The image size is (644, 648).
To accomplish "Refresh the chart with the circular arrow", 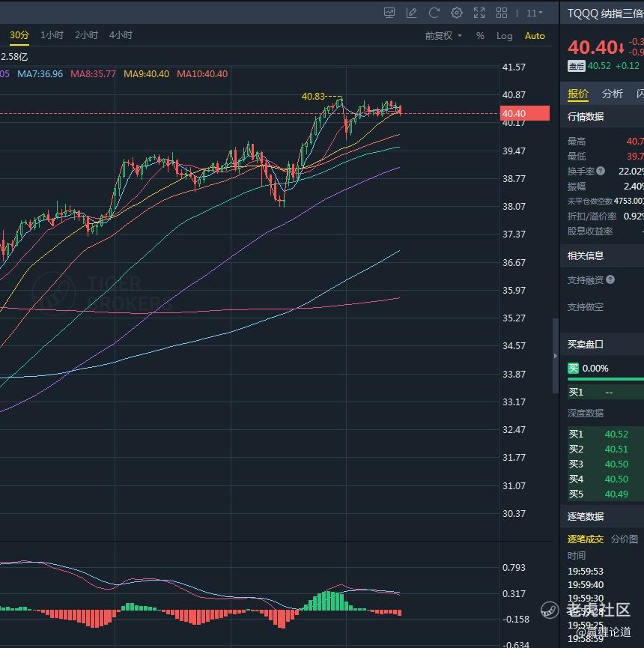I will 434,13.
